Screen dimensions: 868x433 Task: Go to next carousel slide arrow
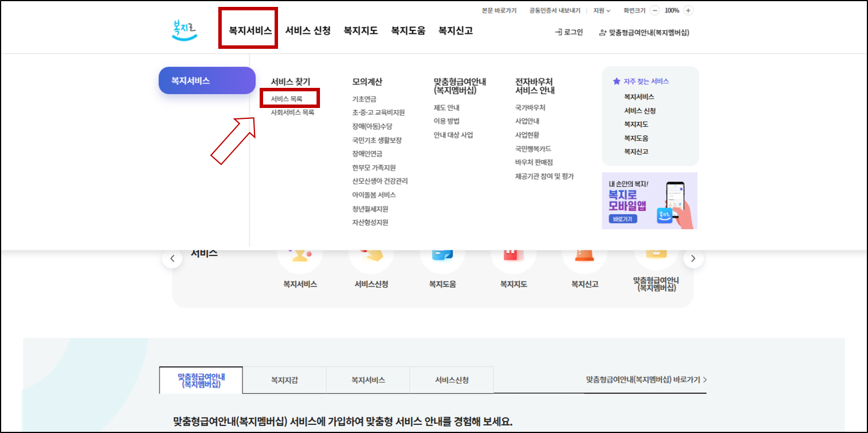tap(693, 258)
